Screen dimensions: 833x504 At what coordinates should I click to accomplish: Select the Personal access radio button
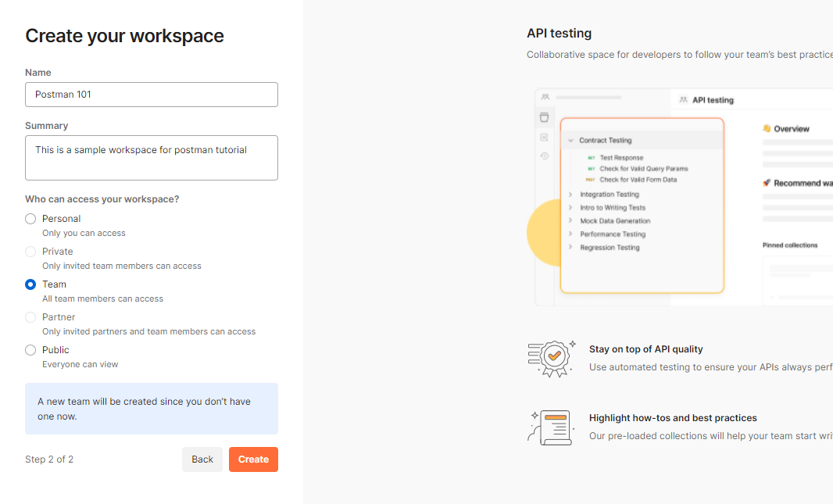pyautogui.click(x=30, y=219)
